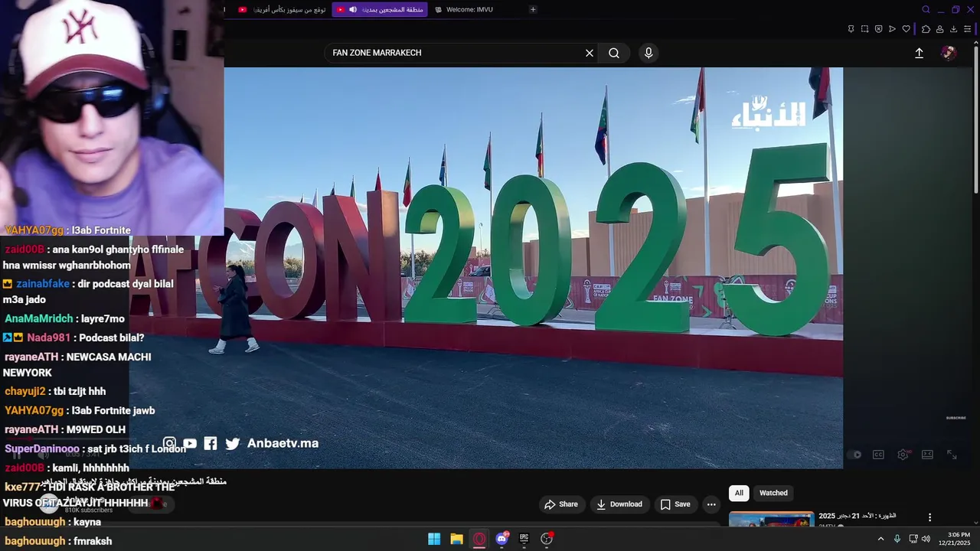
Task: Open the ad blocker shield icon
Action: click(x=878, y=29)
